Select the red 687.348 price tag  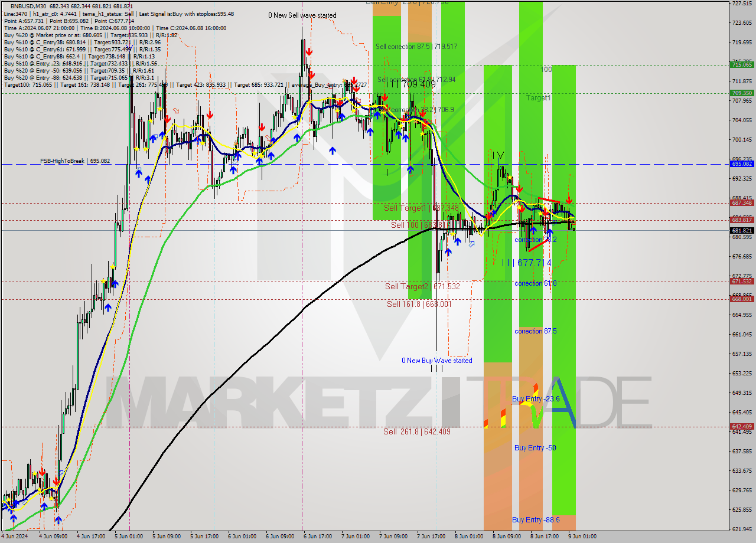coord(741,202)
